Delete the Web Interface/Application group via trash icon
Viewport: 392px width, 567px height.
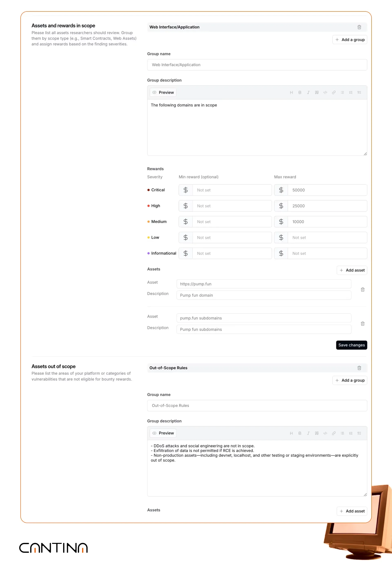[359, 27]
